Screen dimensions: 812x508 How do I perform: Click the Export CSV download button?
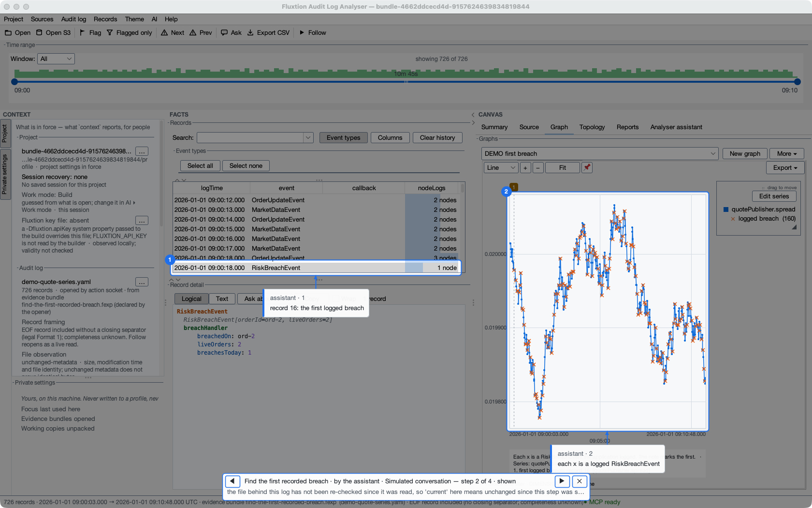[x=268, y=32]
